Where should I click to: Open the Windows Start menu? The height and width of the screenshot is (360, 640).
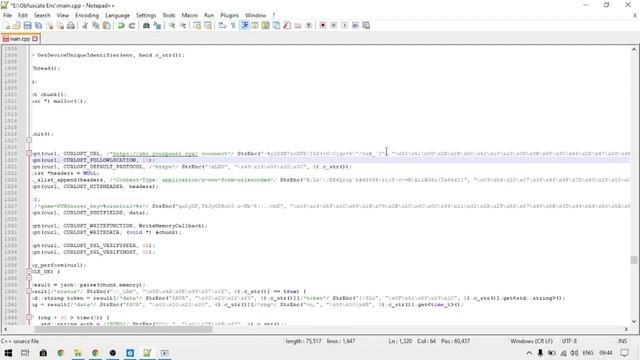(8, 353)
